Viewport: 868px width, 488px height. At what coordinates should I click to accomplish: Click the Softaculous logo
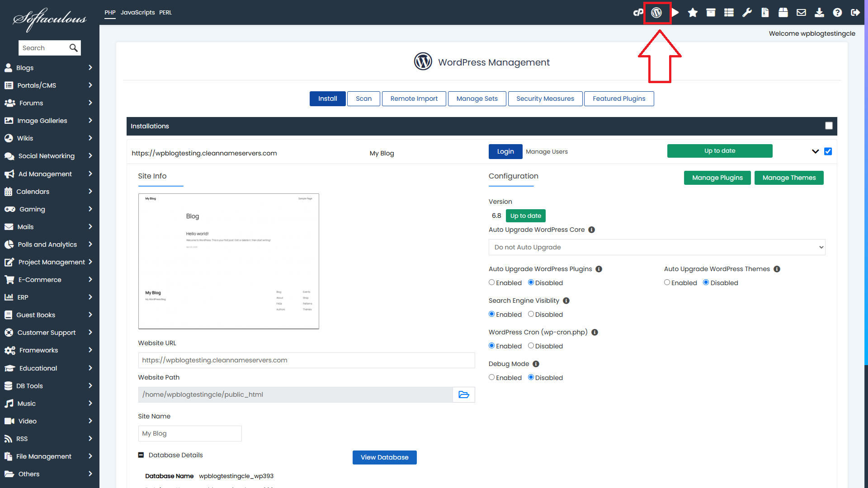point(50,19)
